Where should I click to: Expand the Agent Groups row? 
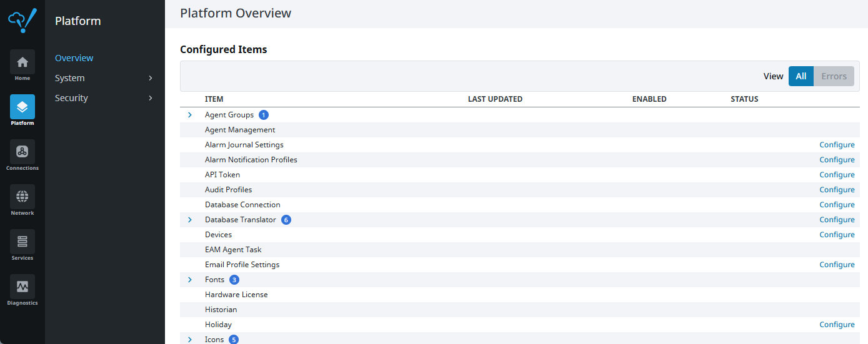(190, 115)
